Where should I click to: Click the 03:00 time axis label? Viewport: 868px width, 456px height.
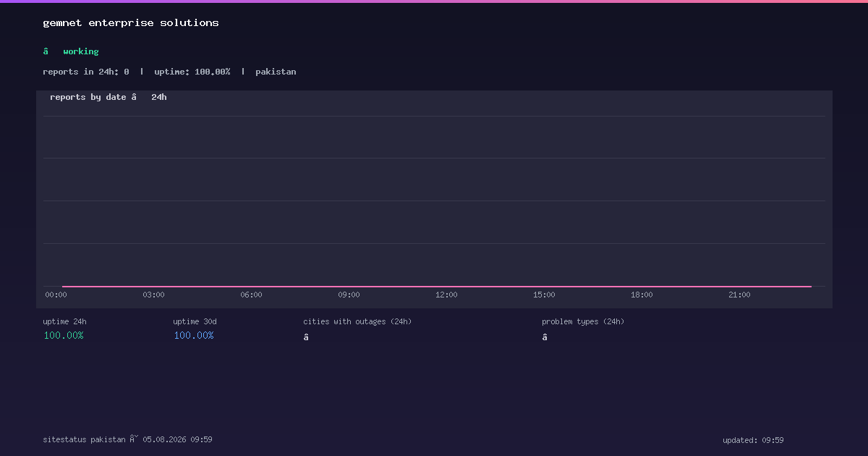(x=153, y=295)
